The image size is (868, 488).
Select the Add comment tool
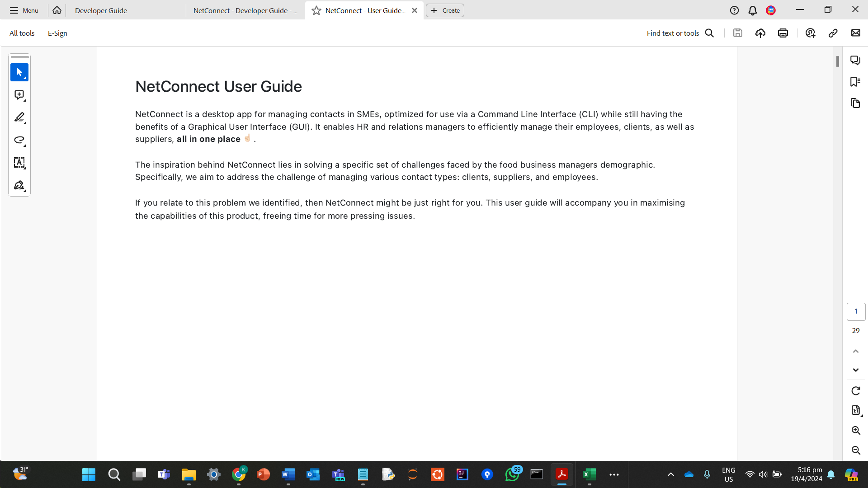point(19,95)
